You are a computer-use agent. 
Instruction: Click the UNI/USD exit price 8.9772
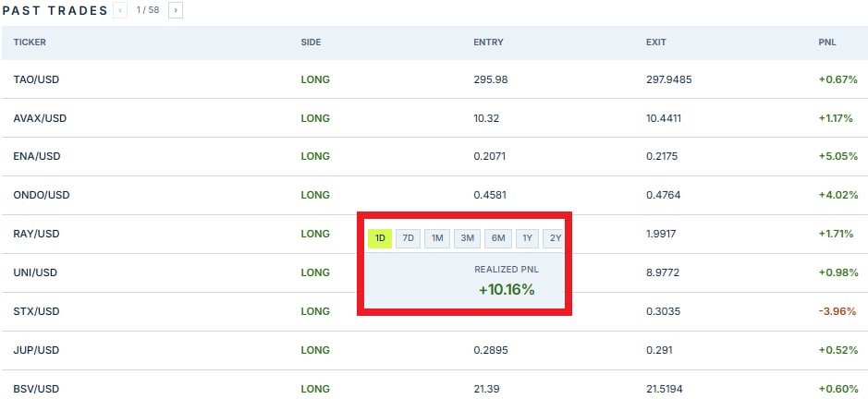663,272
